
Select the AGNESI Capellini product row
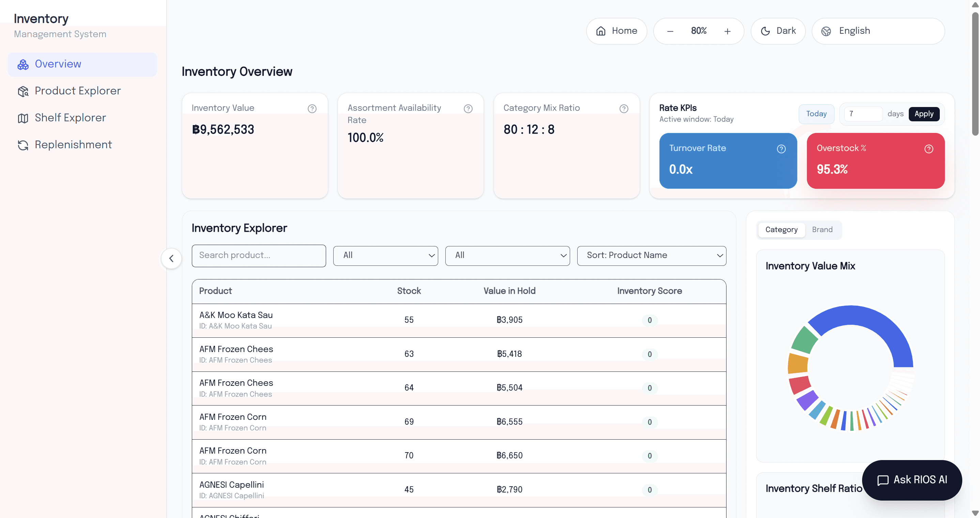click(459, 490)
